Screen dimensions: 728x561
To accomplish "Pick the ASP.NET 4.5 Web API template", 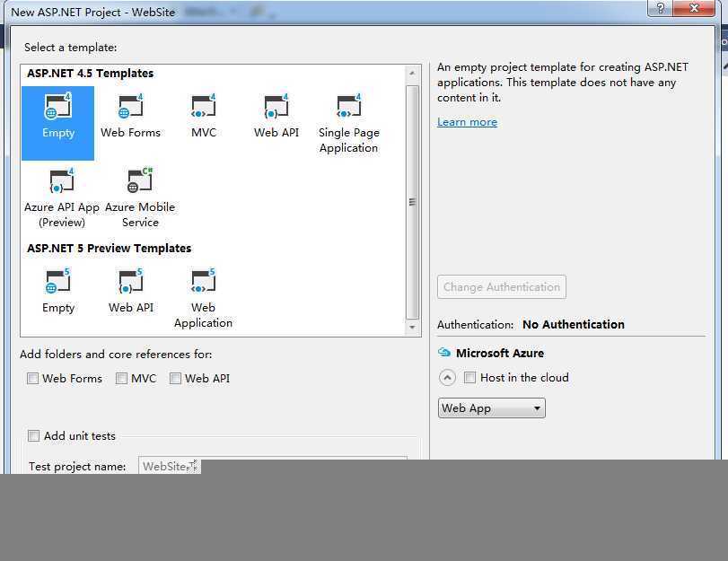I will coord(276,116).
